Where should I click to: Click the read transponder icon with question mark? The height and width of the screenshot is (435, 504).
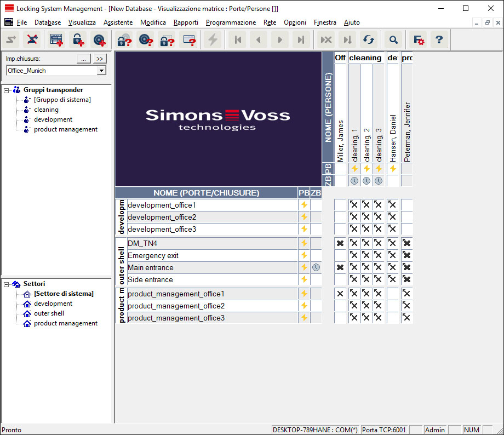tap(146, 39)
